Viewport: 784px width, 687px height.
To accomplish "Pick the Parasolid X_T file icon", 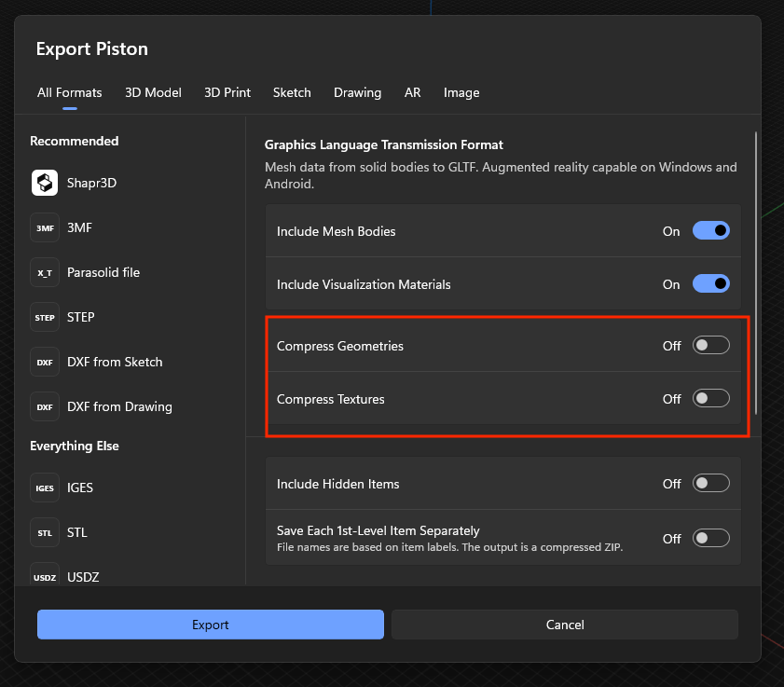I will [45, 272].
